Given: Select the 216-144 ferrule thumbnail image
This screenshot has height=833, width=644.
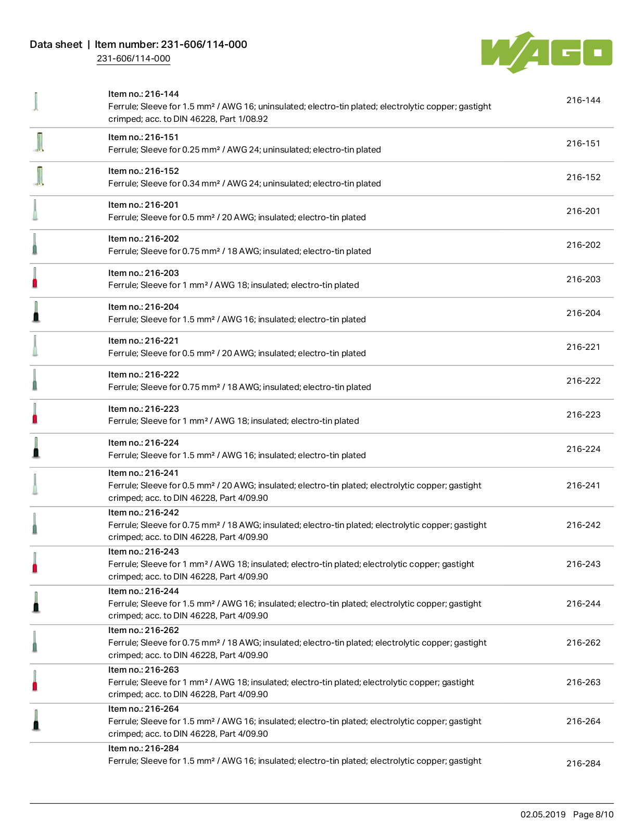Looking at the screenshot, I should tap(36, 102).
